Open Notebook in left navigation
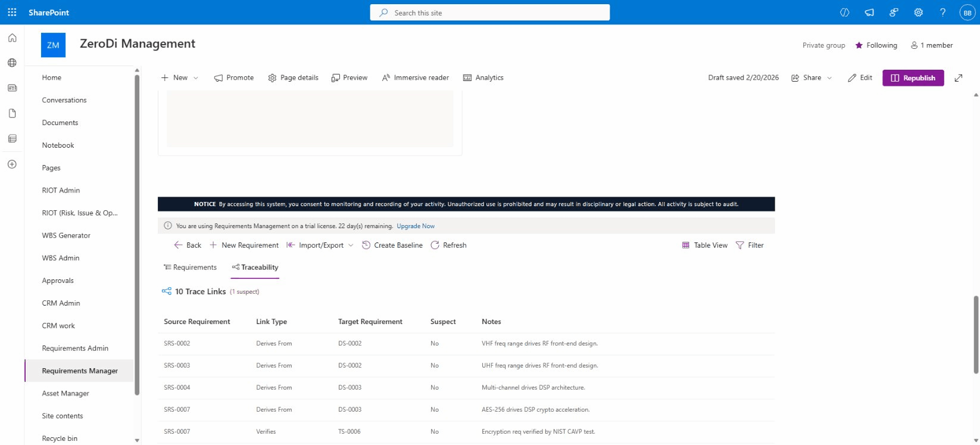 (58, 145)
